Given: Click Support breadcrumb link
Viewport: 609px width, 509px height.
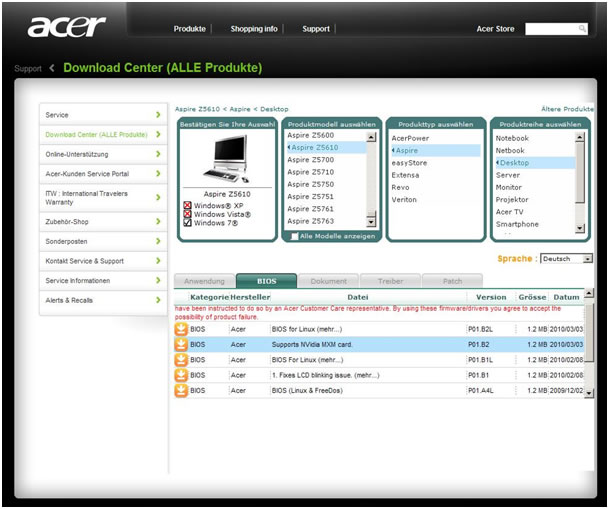Looking at the screenshot, I should (x=28, y=69).
